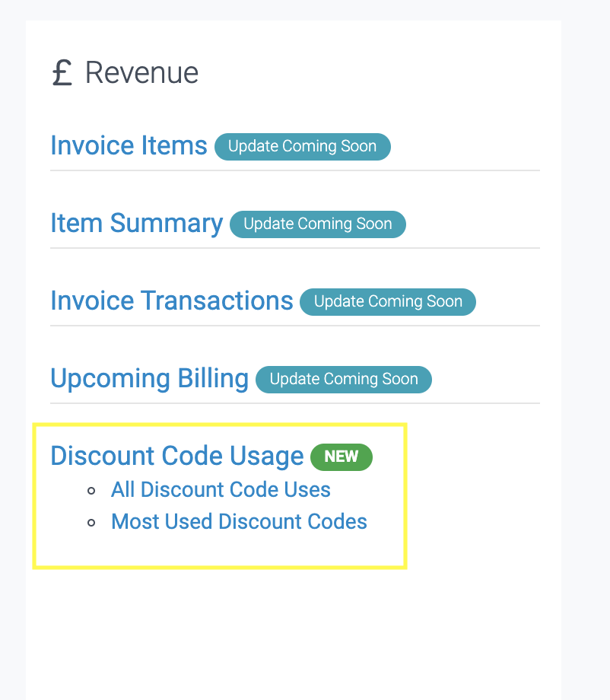Open the Item Summary report

point(136,224)
